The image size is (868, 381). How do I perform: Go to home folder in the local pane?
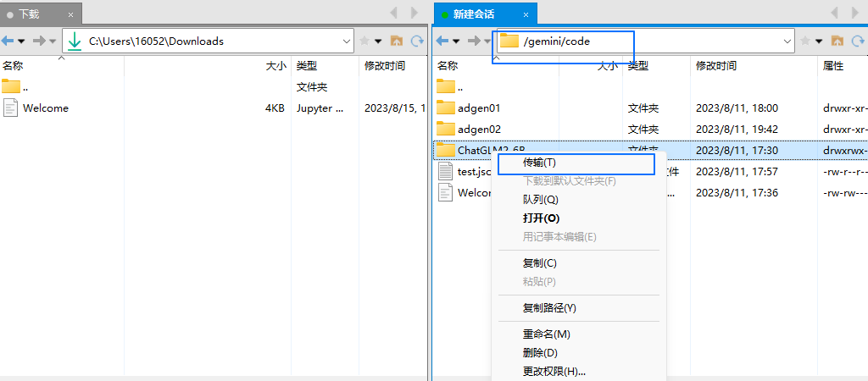click(x=396, y=41)
